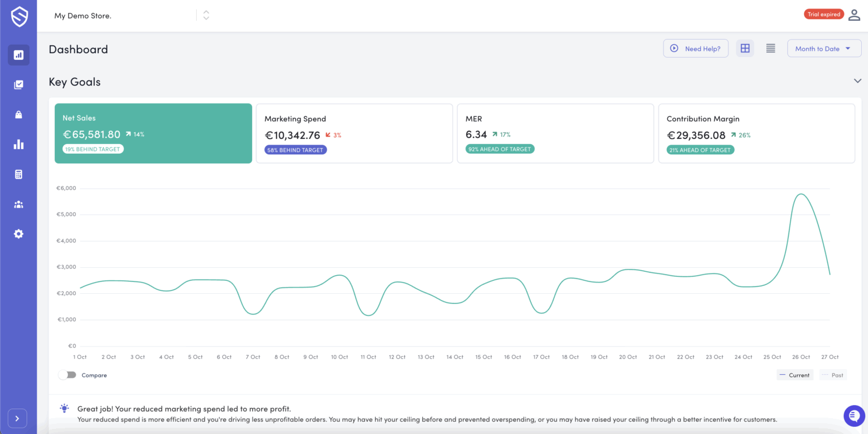Open the shopping bag orders section

pos(18,114)
